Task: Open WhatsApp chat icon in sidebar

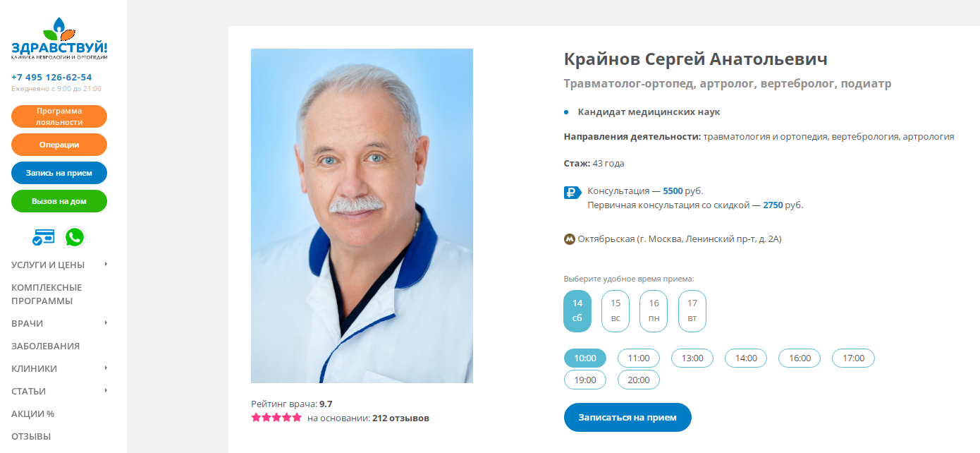Action: click(74, 237)
